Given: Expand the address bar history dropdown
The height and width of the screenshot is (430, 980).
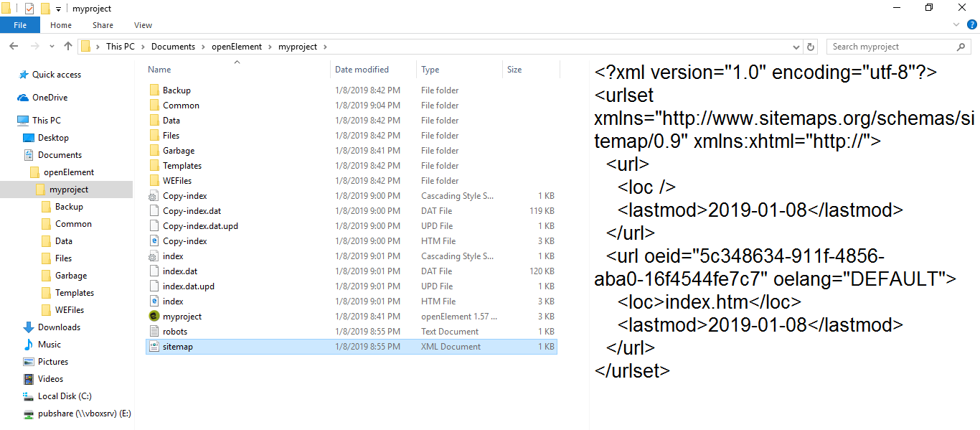Looking at the screenshot, I should click(x=796, y=47).
